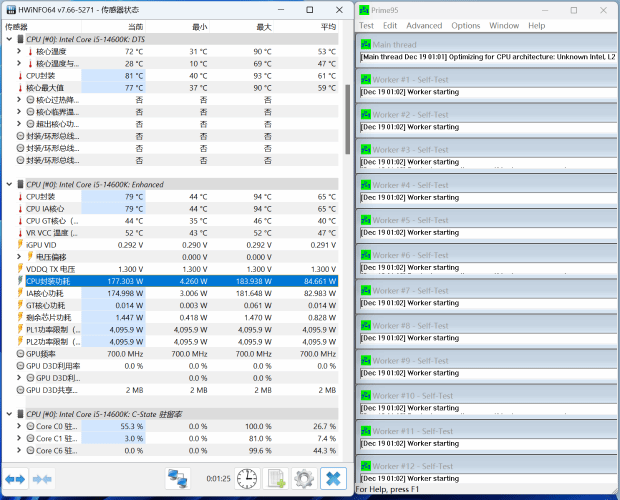Open the Edit menu in Prime95
Viewport: 620px width, 500px height.
(x=390, y=26)
